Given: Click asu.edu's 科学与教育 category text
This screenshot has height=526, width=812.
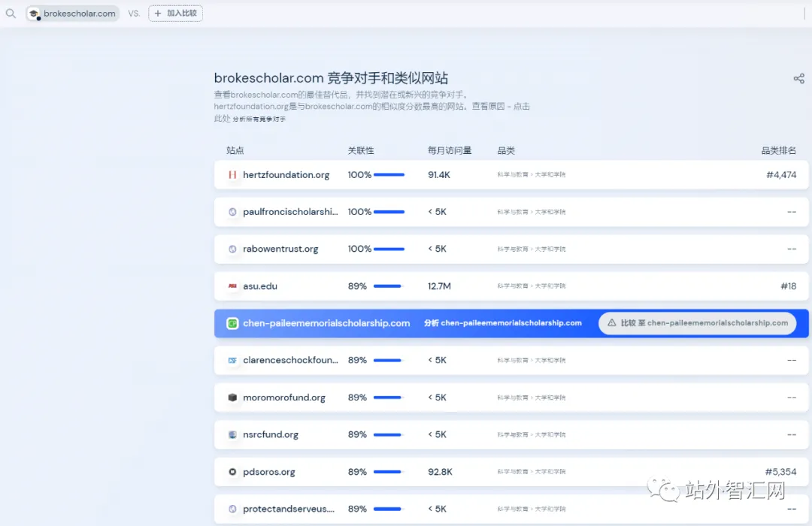Looking at the screenshot, I should coord(513,286).
